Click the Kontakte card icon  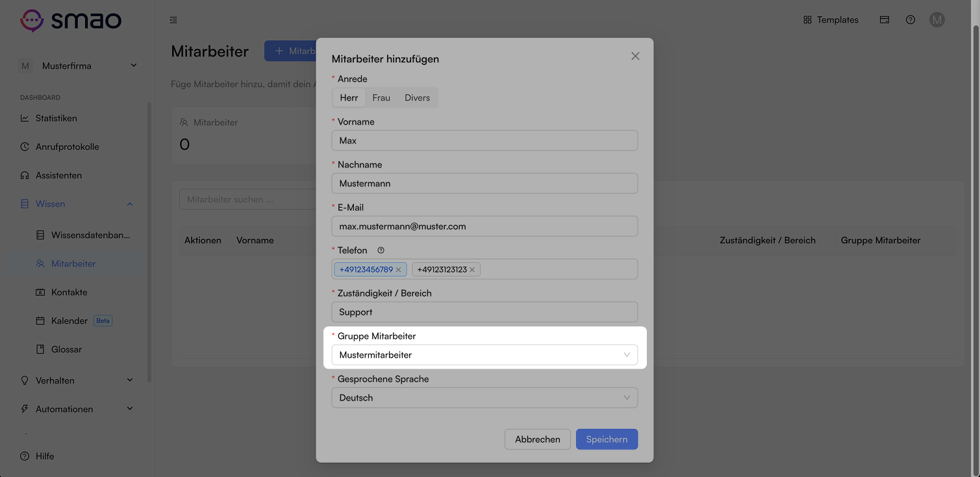(40, 292)
